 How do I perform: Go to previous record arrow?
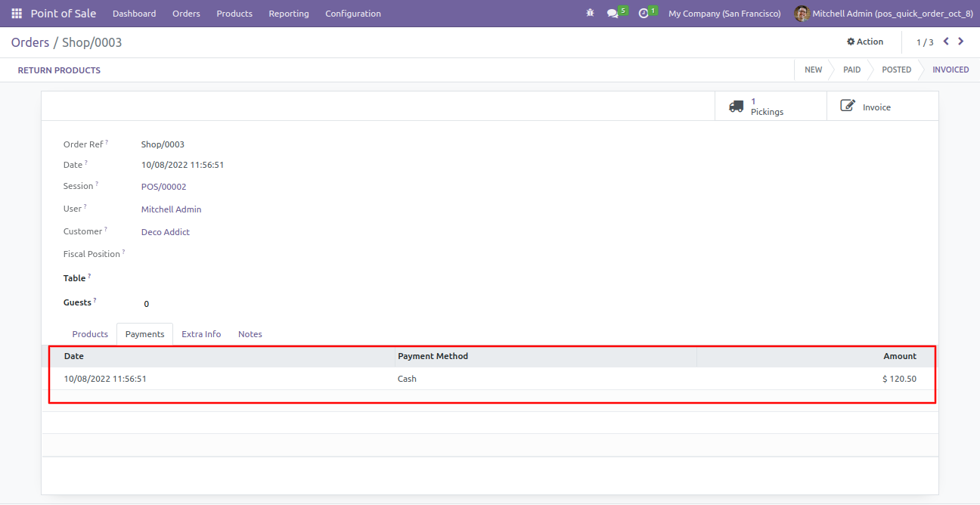pyautogui.click(x=946, y=42)
